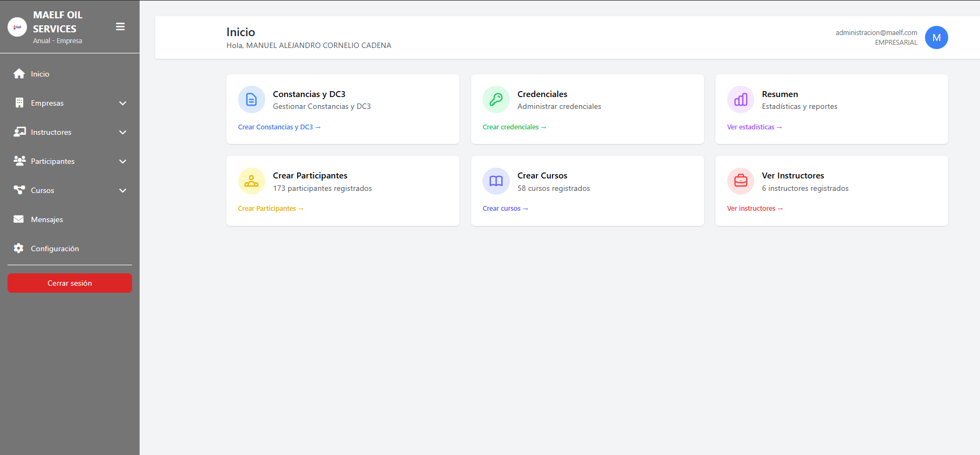Image resolution: width=980 pixels, height=455 pixels.
Task: Click the blue document icon for Constancias
Action: point(251,100)
